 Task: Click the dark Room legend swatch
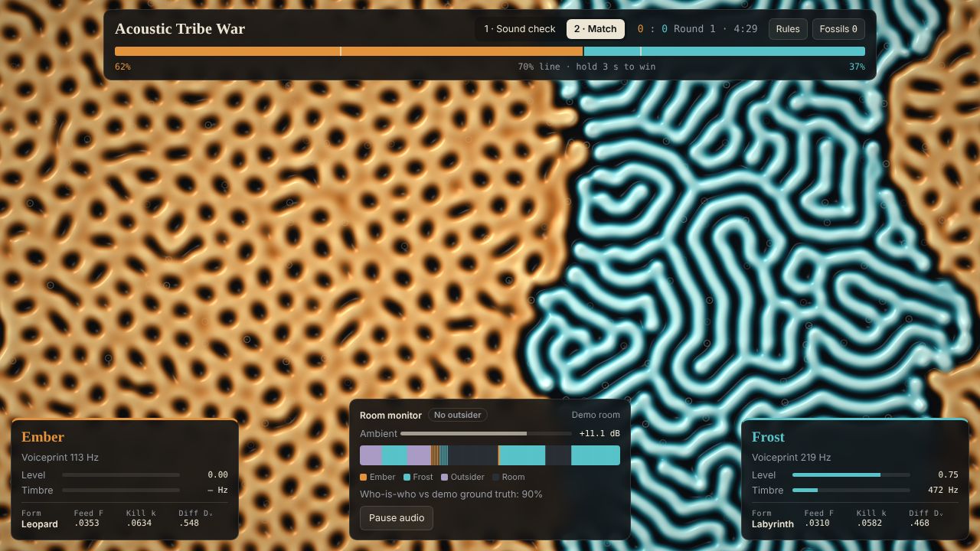(495, 477)
